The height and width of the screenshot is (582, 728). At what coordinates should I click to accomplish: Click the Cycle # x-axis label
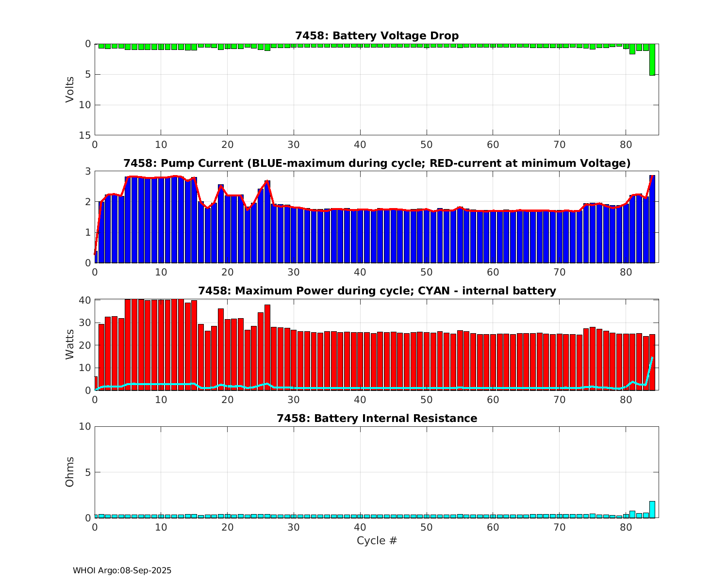pos(377,541)
